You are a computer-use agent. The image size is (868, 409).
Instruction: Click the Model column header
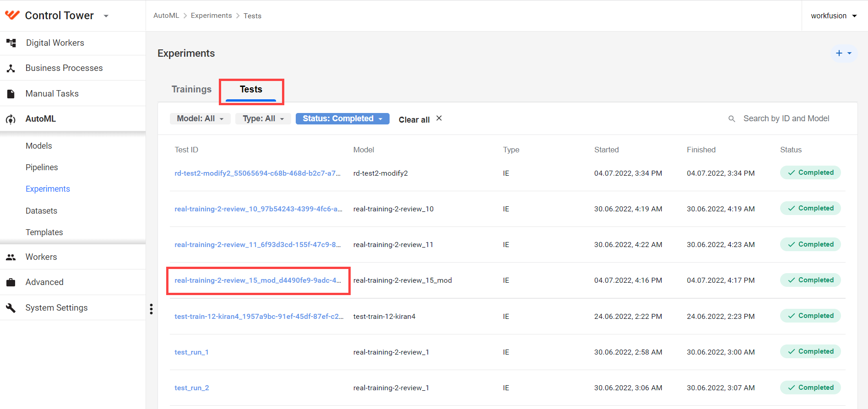363,150
